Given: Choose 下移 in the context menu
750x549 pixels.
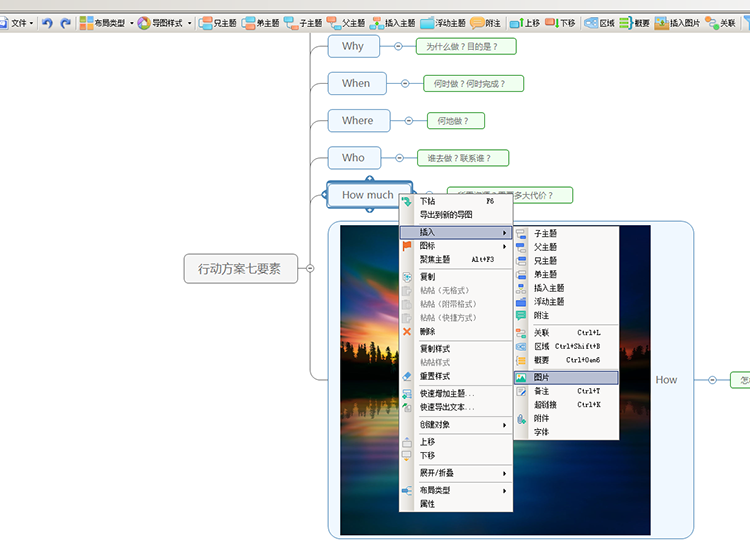Looking at the screenshot, I should pos(456,456).
